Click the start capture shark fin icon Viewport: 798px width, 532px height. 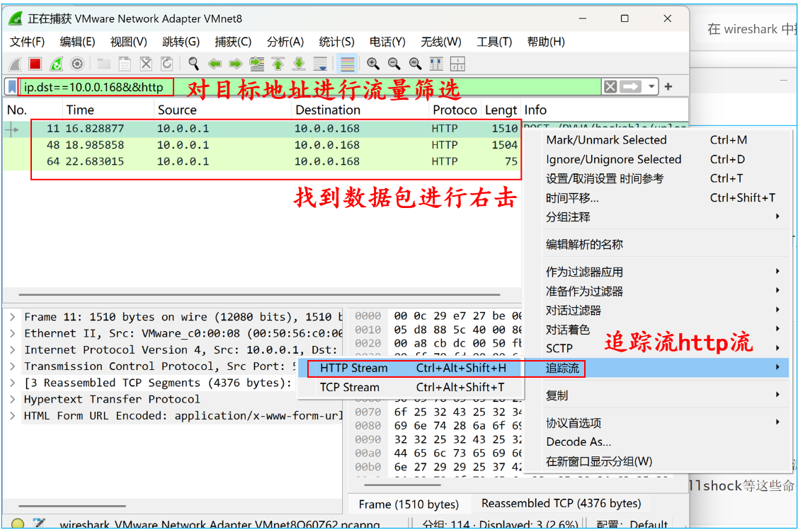16,64
